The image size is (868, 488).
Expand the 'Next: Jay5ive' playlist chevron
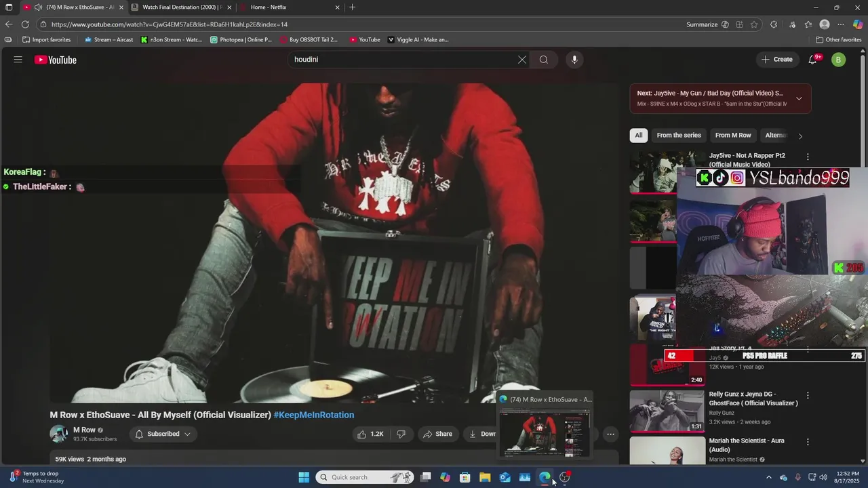(799, 98)
